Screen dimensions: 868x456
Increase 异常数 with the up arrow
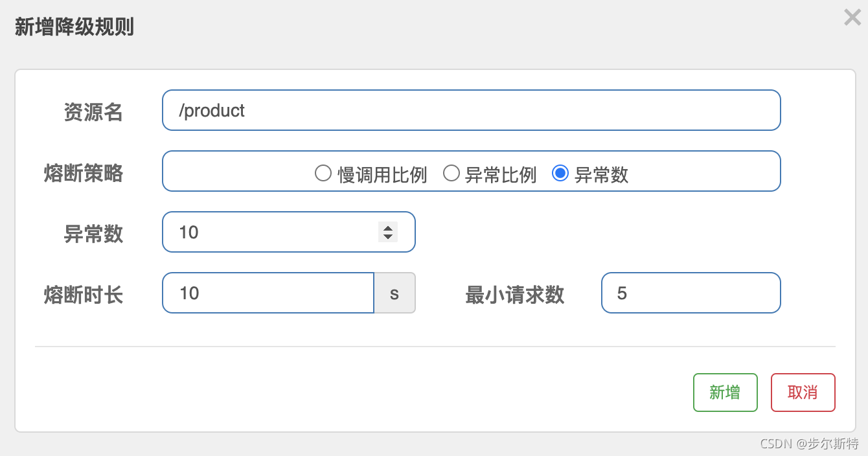pyautogui.click(x=388, y=227)
